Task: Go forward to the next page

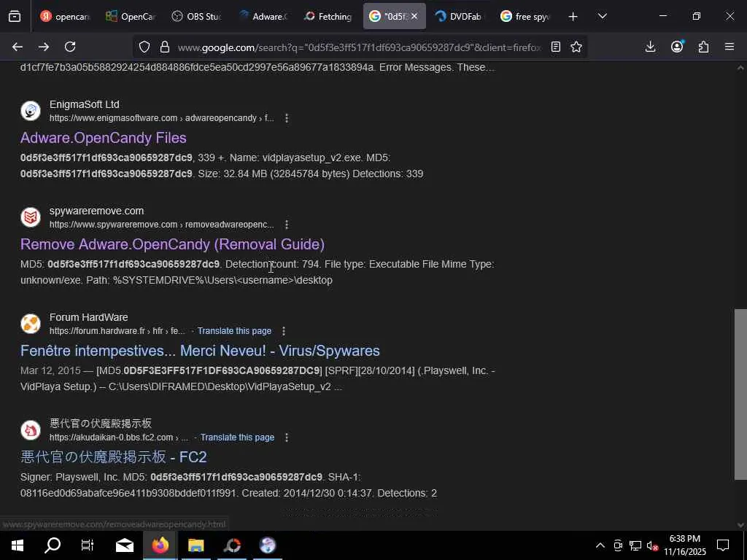Action: pos(44,47)
